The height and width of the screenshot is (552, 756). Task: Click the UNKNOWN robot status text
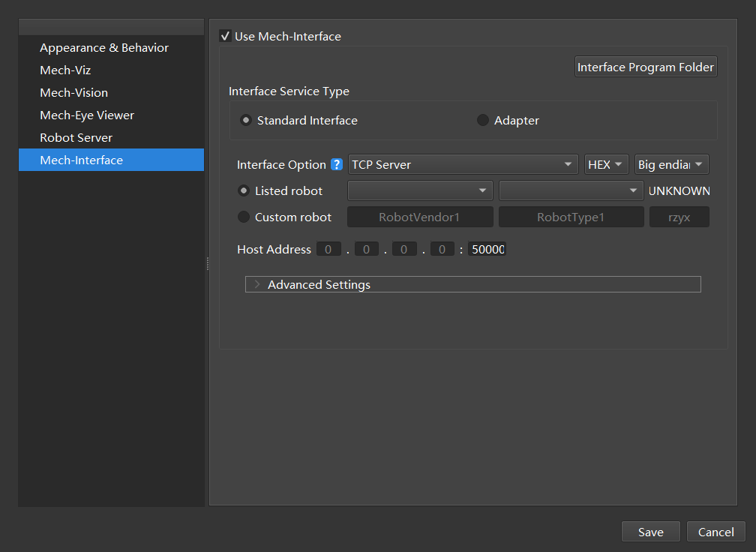coord(679,191)
